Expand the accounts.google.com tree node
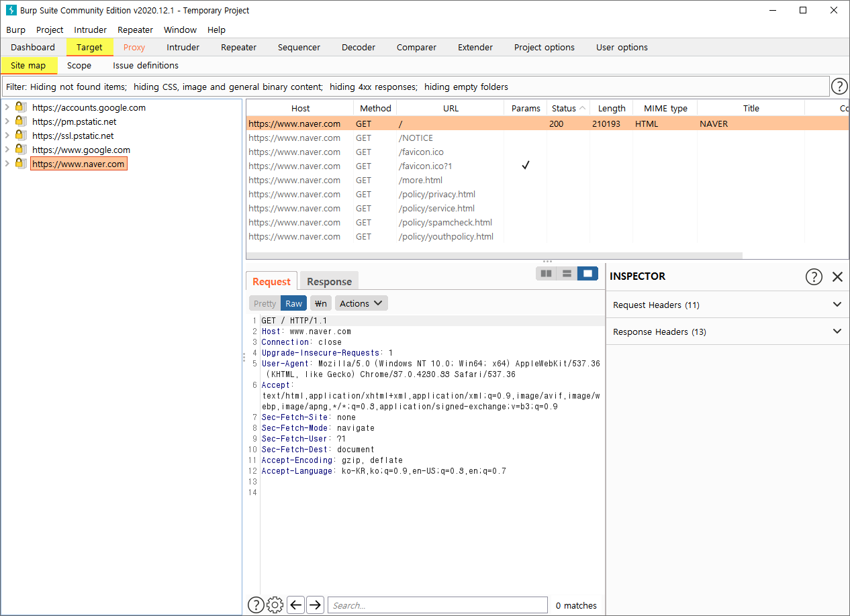850x616 pixels. click(7, 107)
